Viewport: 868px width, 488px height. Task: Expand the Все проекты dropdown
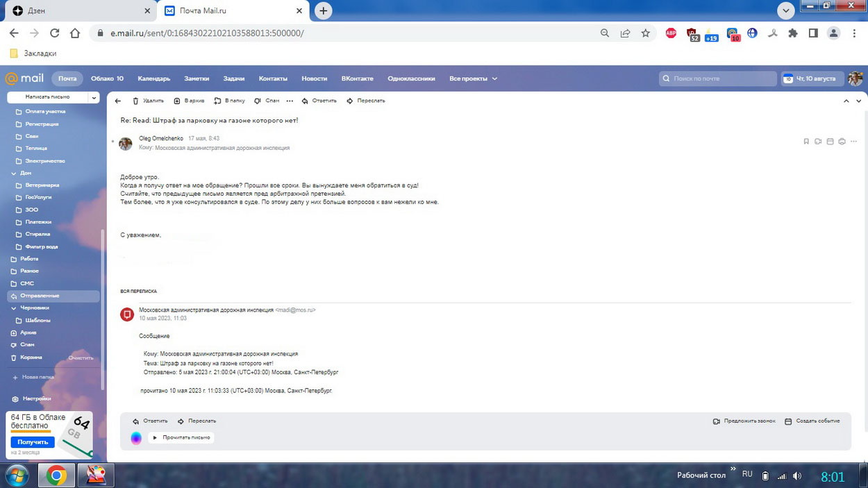pyautogui.click(x=473, y=78)
